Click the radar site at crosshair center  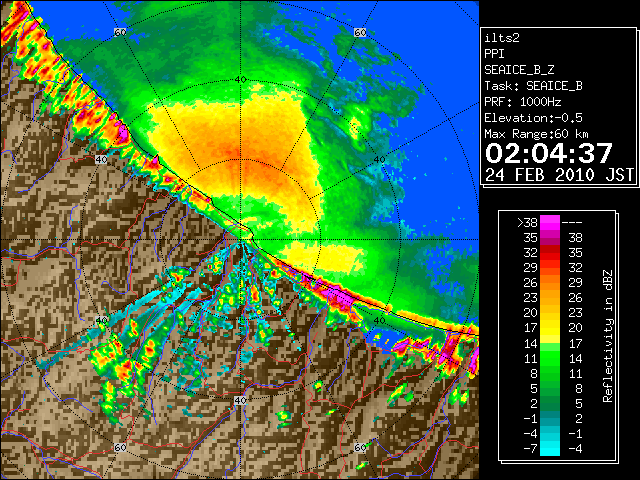click(240, 240)
